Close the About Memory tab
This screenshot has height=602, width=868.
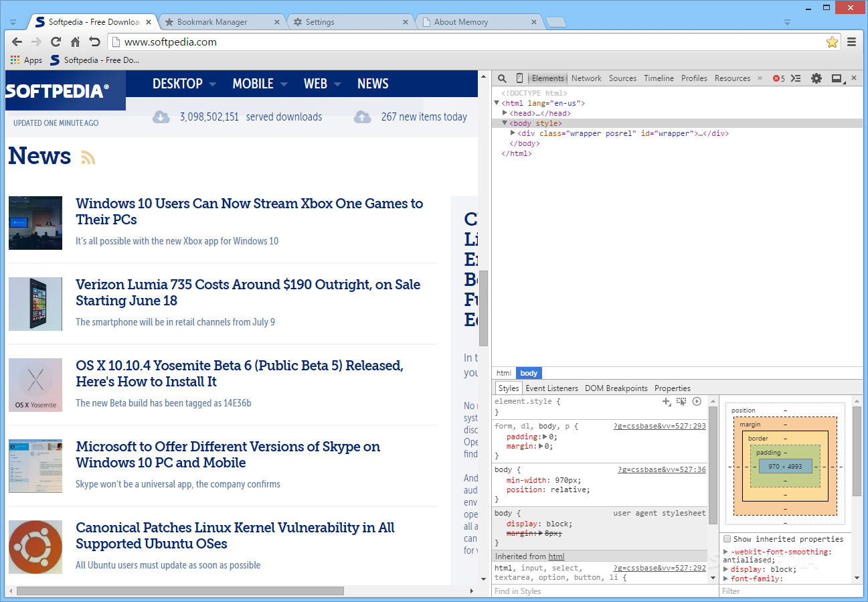(534, 22)
